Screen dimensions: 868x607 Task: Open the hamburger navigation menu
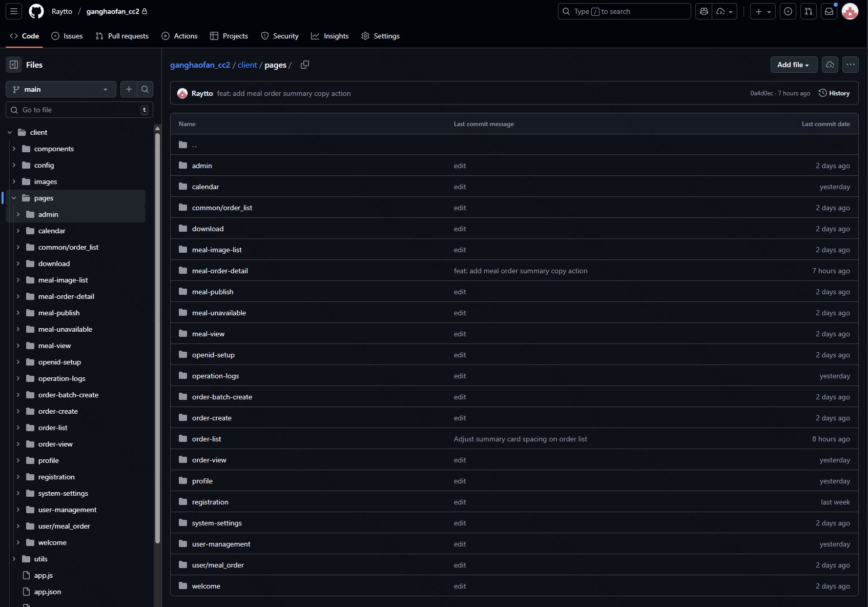pyautogui.click(x=14, y=11)
